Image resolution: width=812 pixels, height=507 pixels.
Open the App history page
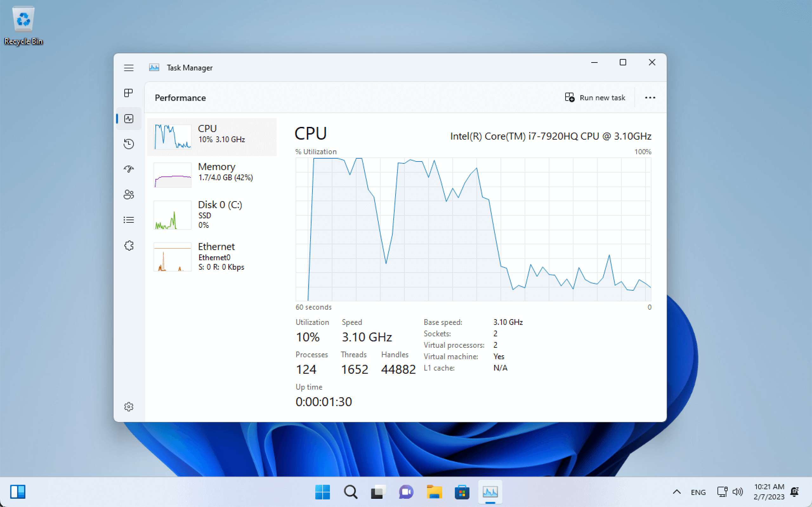click(129, 144)
